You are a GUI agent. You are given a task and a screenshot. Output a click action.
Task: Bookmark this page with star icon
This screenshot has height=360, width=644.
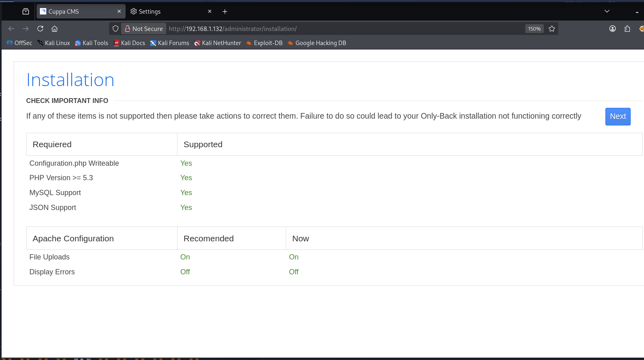(552, 29)
